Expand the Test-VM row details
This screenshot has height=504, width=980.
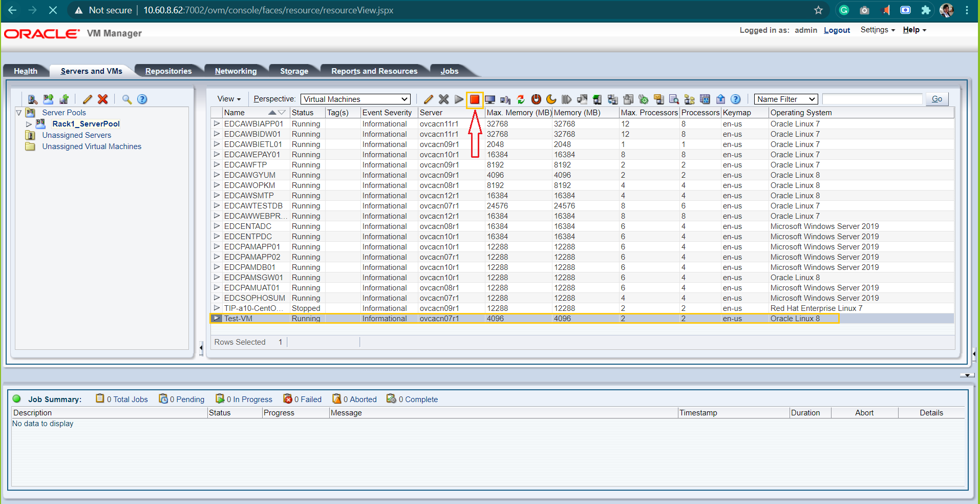pyautogui.click(x=217, y=318)
